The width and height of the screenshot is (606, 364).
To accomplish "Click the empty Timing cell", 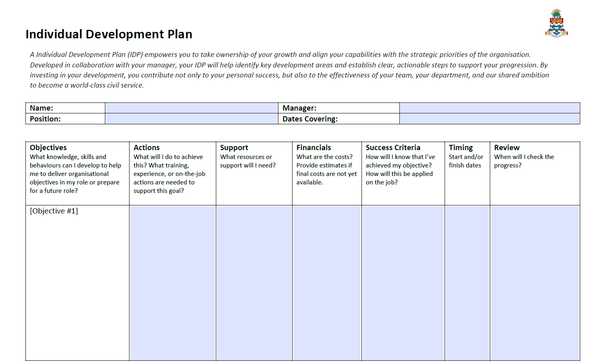I will click(467, 282).
